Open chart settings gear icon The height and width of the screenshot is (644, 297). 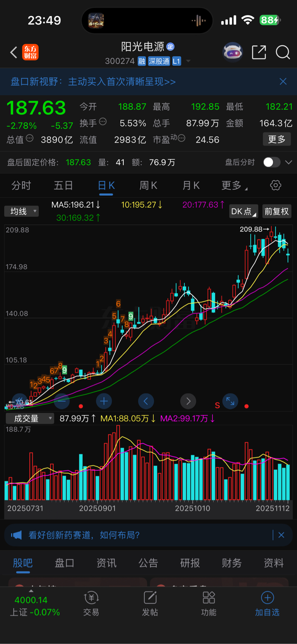(275, 185)
